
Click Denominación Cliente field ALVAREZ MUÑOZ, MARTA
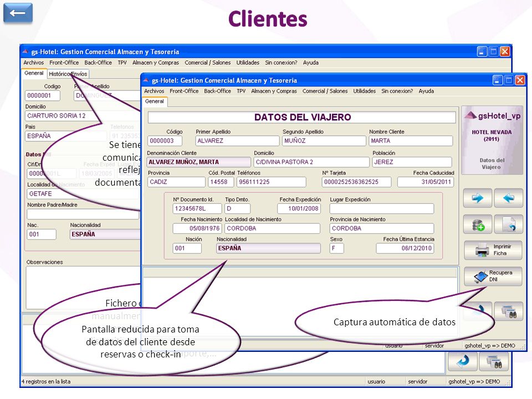(x=198, y=162)
